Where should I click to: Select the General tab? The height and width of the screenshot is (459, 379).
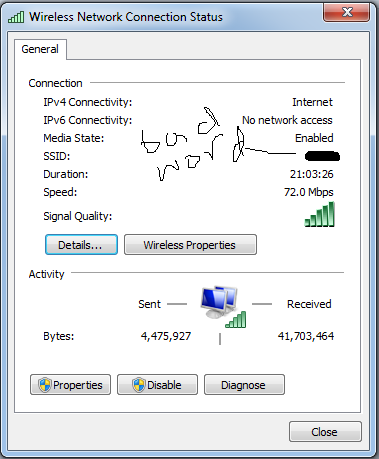pos(40,49)
